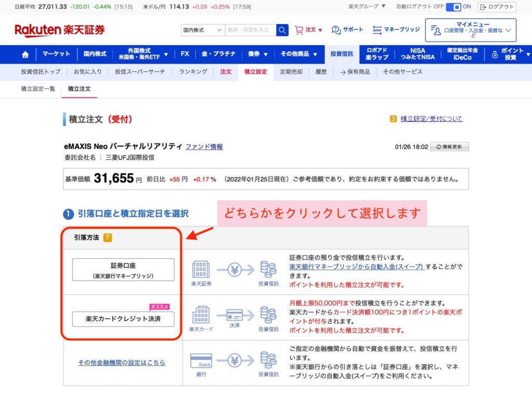Expand 外国株式 米国株・海外ETF menu

pyautogui.click(x=143, y=54)
